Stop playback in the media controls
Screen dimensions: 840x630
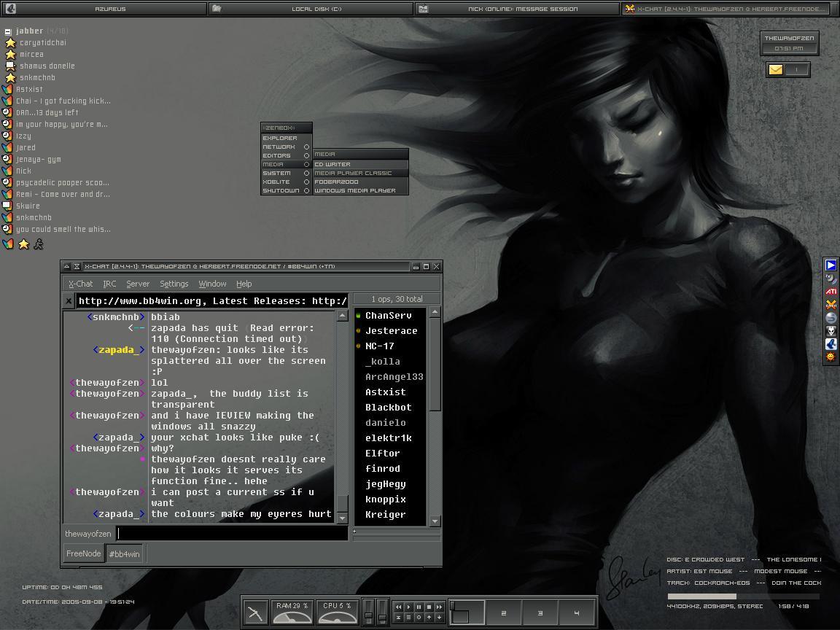(x=429, y=607)
